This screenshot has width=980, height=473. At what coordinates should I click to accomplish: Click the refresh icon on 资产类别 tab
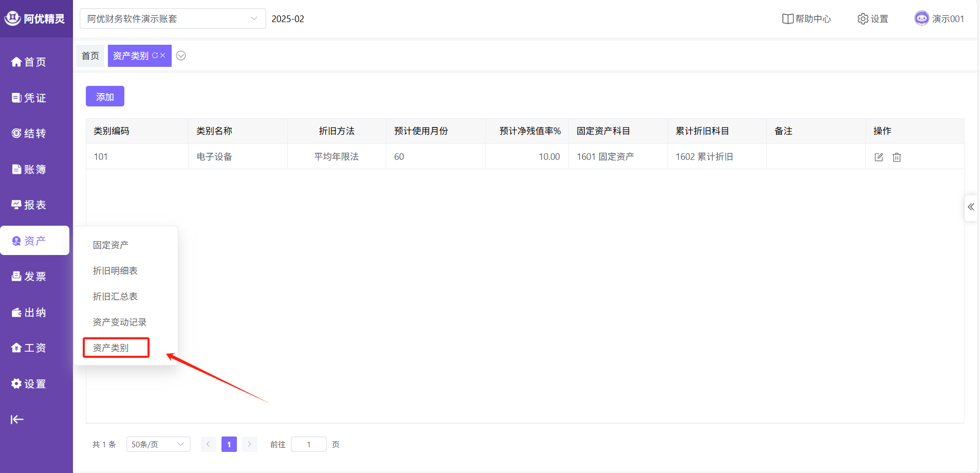point(155,56)
